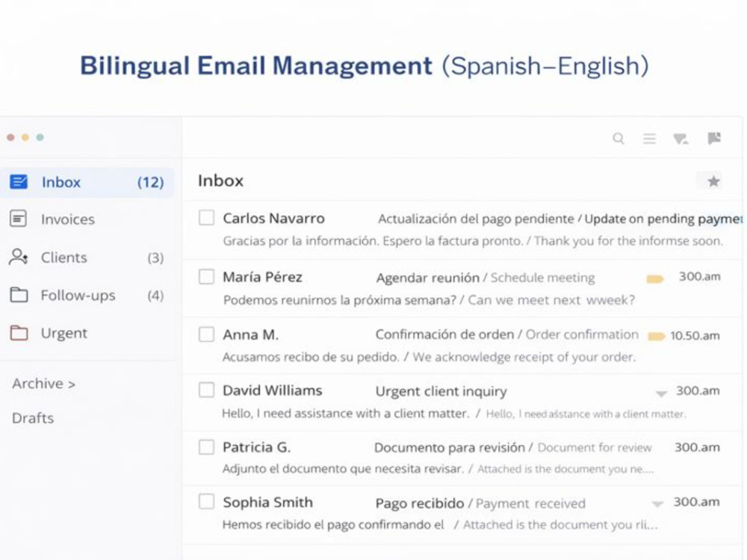
Task: Go to the Clients folder
Action: (x=87, y=257)
